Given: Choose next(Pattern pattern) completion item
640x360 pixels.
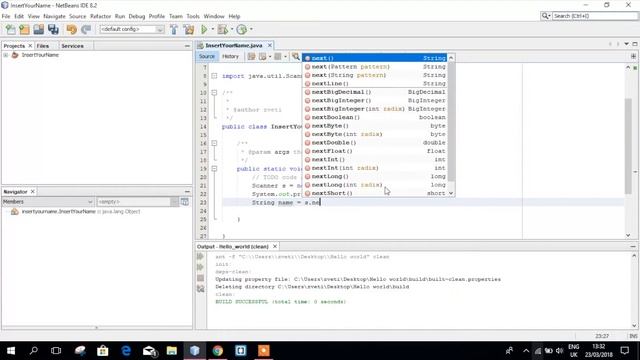Looking at the screenshot, I should 375,67.
